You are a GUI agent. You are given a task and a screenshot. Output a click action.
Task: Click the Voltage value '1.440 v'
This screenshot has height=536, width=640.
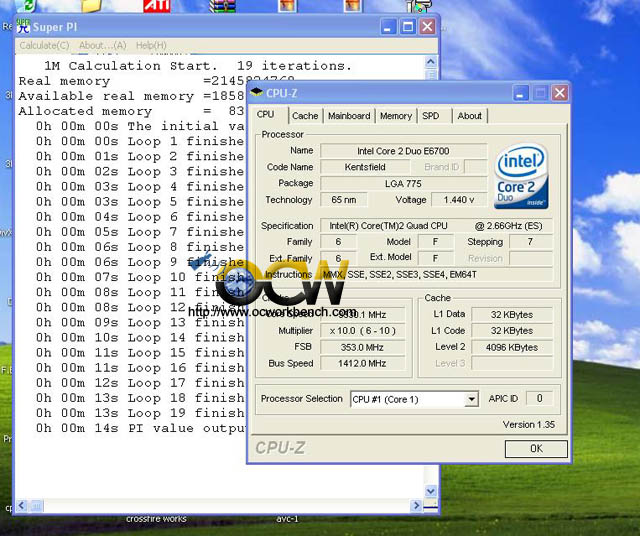(459, 200)
